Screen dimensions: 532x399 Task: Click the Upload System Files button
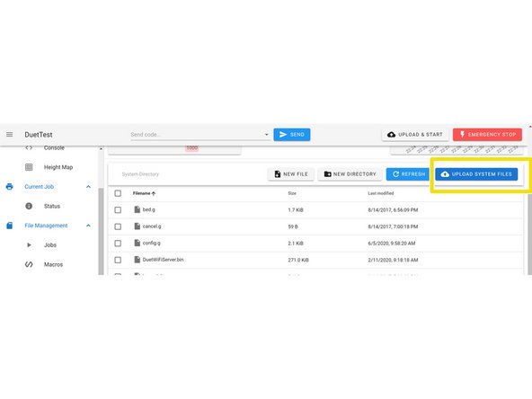(476, 174)
